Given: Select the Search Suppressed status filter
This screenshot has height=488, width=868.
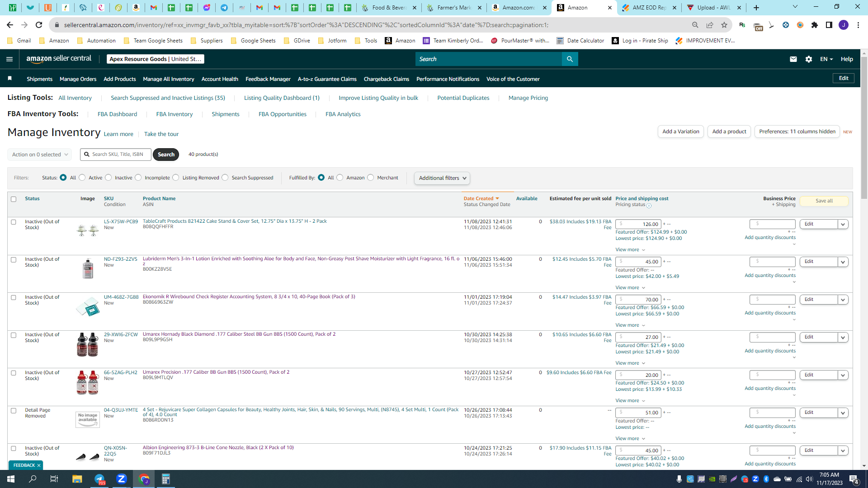Looking at the screenshot, I should tap(225, 178).
